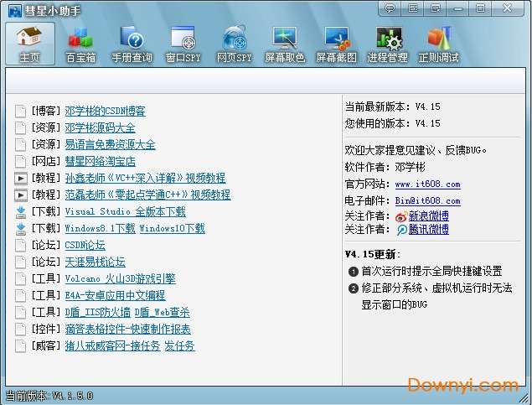Click the 当前版本:V4.1.5.0 status bar text

(x=49, y=396)
